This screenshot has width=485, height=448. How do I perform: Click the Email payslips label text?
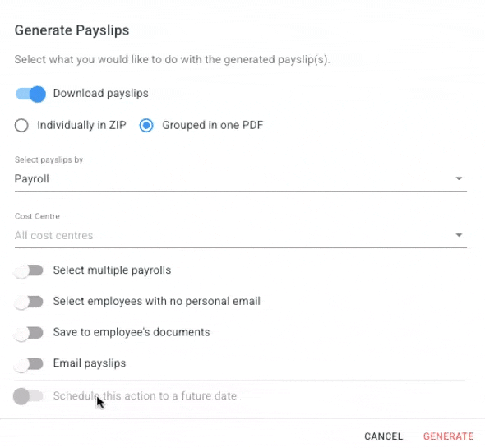click(90, 363)
